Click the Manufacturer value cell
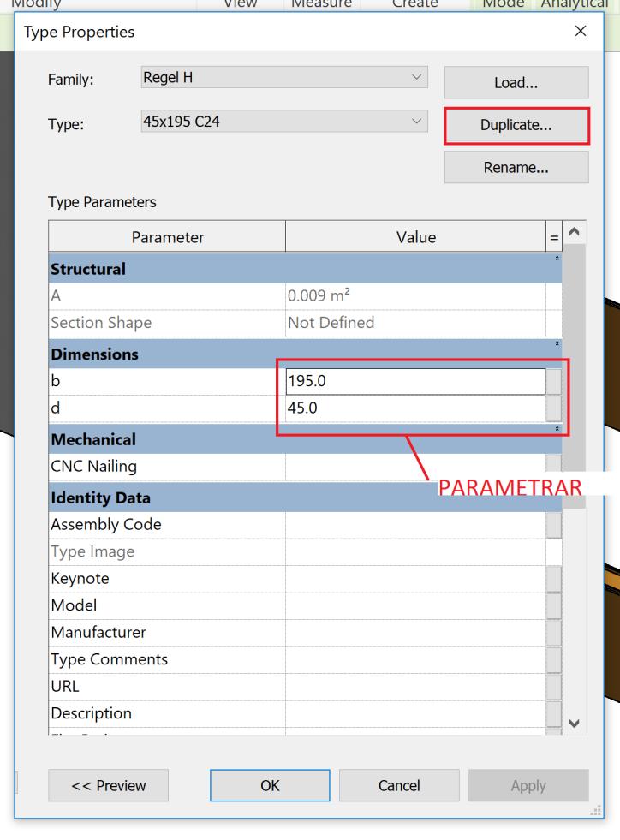The height and width of the screenshot is (840, 620). tap(415, 633)
